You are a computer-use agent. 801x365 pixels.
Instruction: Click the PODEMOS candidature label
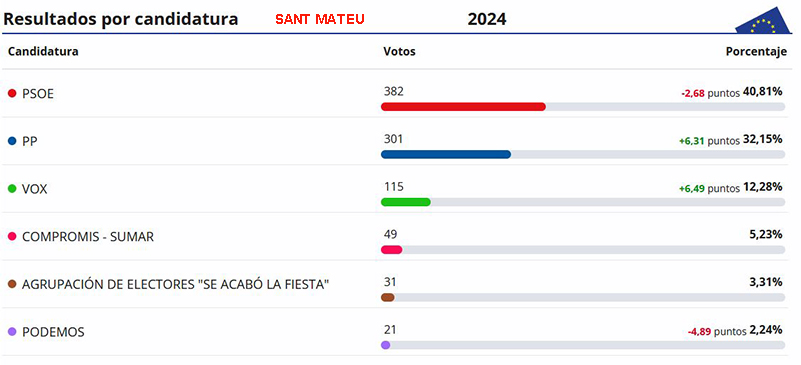[53, 332]
